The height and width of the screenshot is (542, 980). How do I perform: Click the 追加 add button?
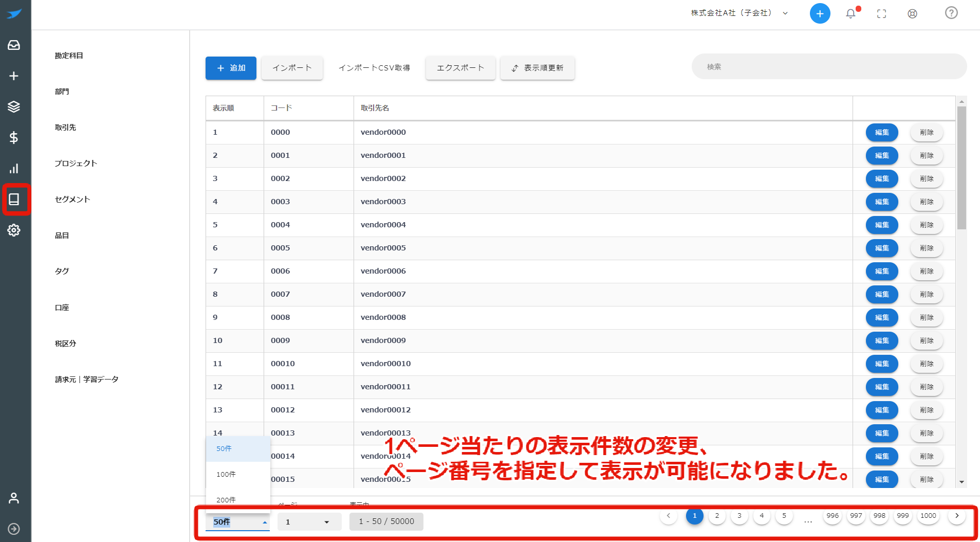pyautogui.click(x=231, y=68)
